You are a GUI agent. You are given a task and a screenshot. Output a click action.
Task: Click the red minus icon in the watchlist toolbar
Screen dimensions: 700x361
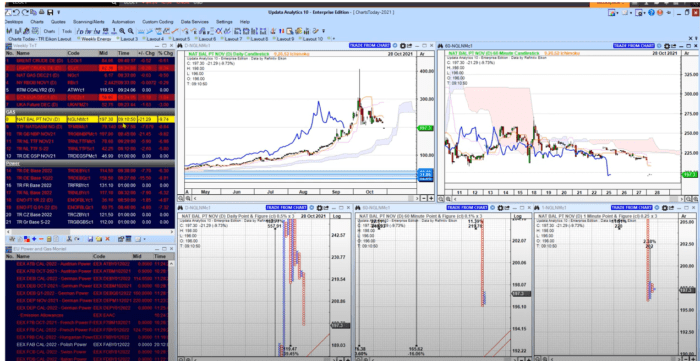[41, 239]
